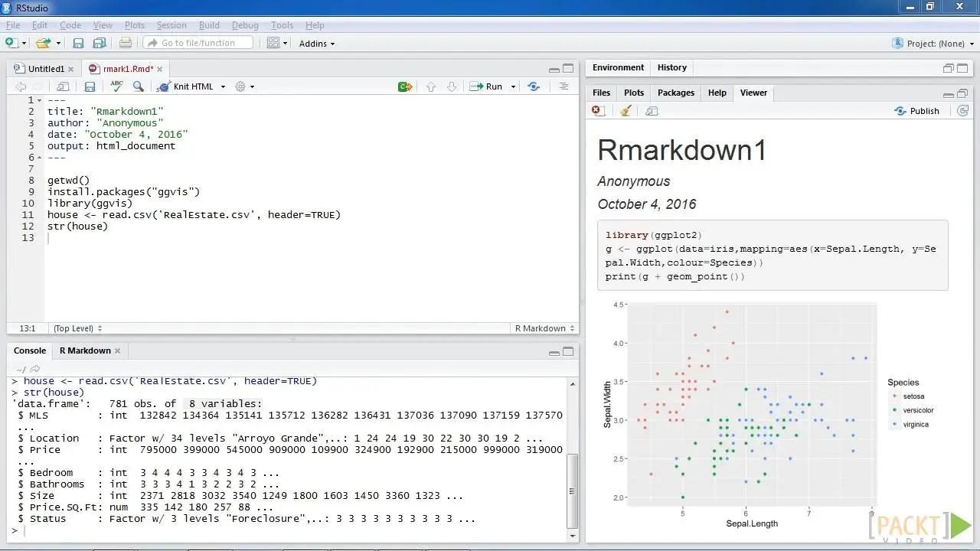Image resolution: width=980 pixels, height=551 pixels.
Task: Open the Addins dropdown
Action: (x=317, y=44)
